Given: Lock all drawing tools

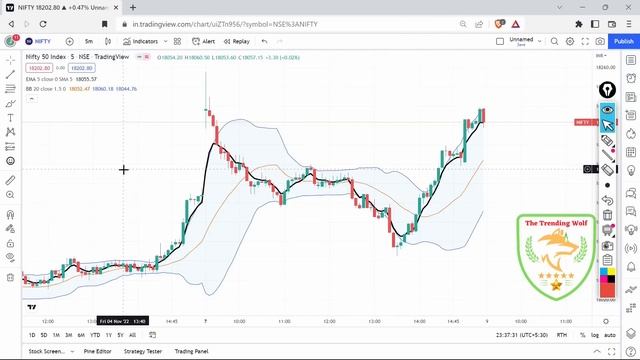Looking at the screenshot, I should click(x=10, y=244).
